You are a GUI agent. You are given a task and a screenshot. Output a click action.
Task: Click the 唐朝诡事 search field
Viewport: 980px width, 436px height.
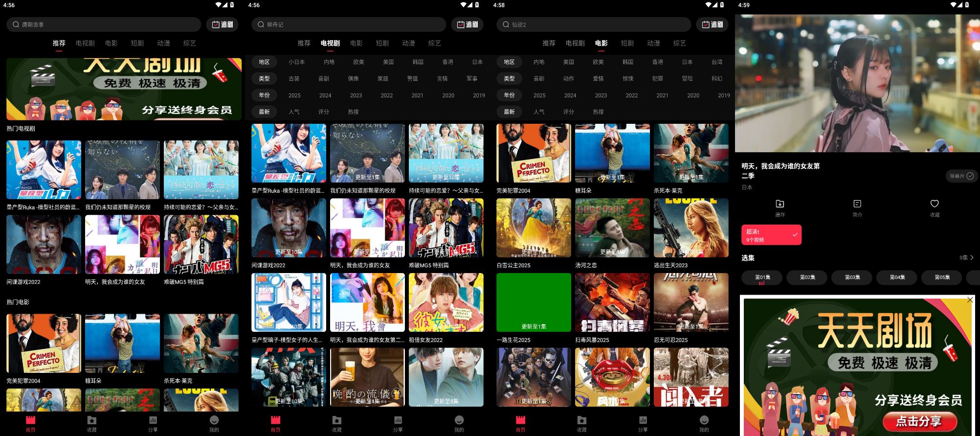coord(104,24)
